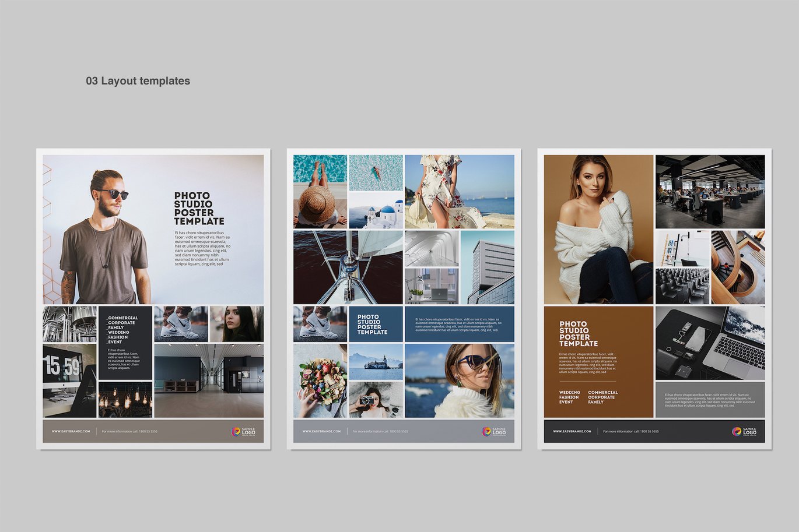799x532 pixels.
Task: Click the call information text in the dark charcoal footer
Action: (x=631, y=432)
